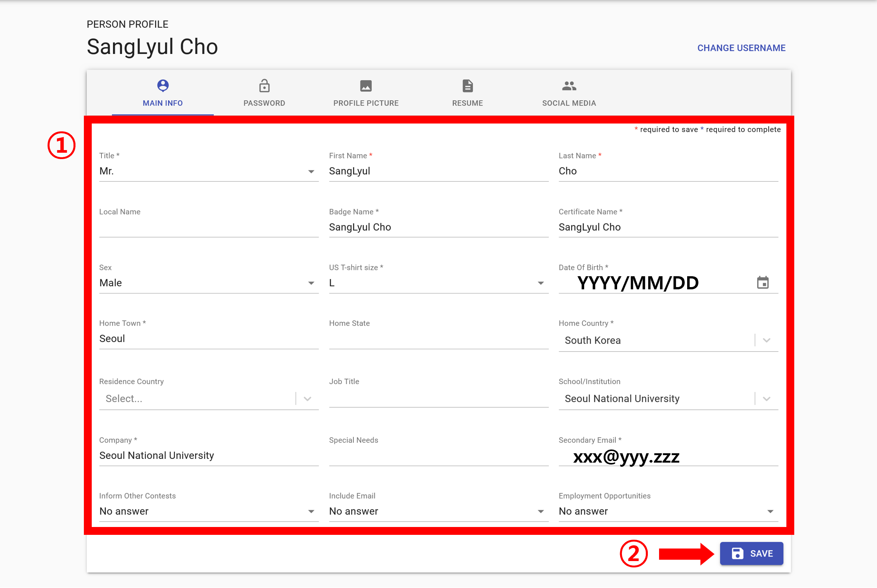Click the Resume document icon
This screenshot has height=588, width=877.
(x=467, y=86)
